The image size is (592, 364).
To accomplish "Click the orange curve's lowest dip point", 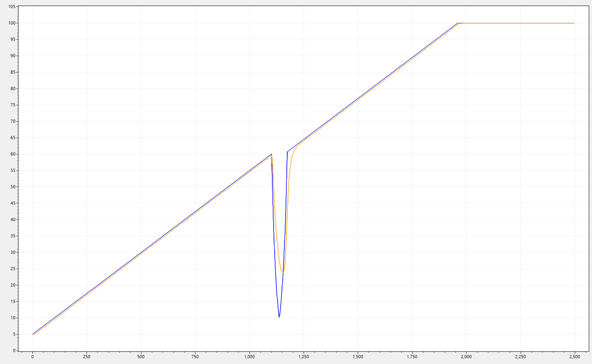I will [282, 273].
